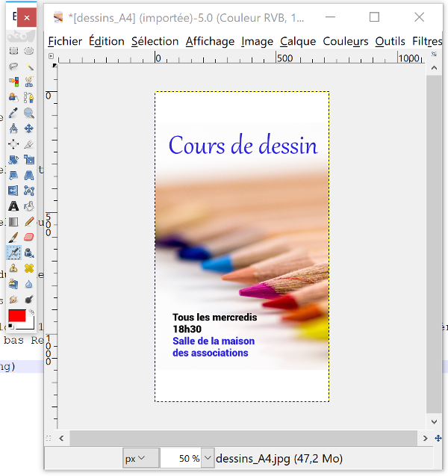Select the Ink tool

click(x=29, y=253)
